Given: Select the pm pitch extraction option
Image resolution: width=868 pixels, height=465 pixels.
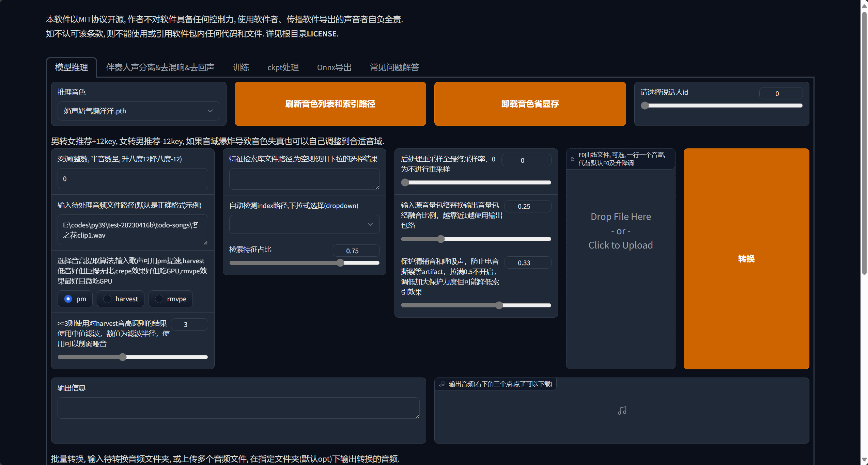Looking at the screenshot, I should tap(75, 299).
